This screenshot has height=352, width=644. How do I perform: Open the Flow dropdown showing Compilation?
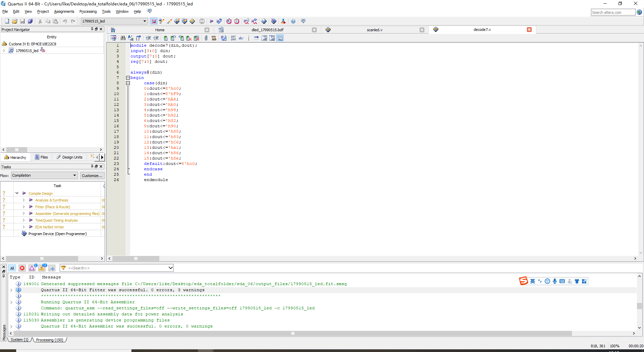(44, 175)
